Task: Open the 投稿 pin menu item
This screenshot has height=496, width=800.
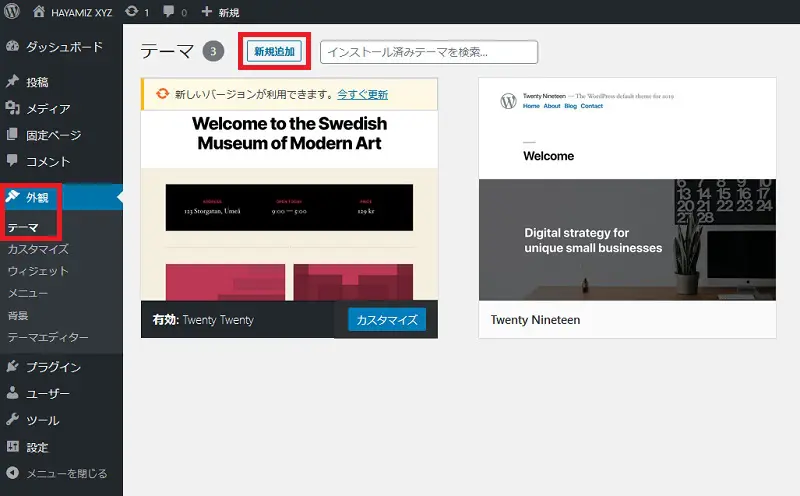Action: (36, 82)
